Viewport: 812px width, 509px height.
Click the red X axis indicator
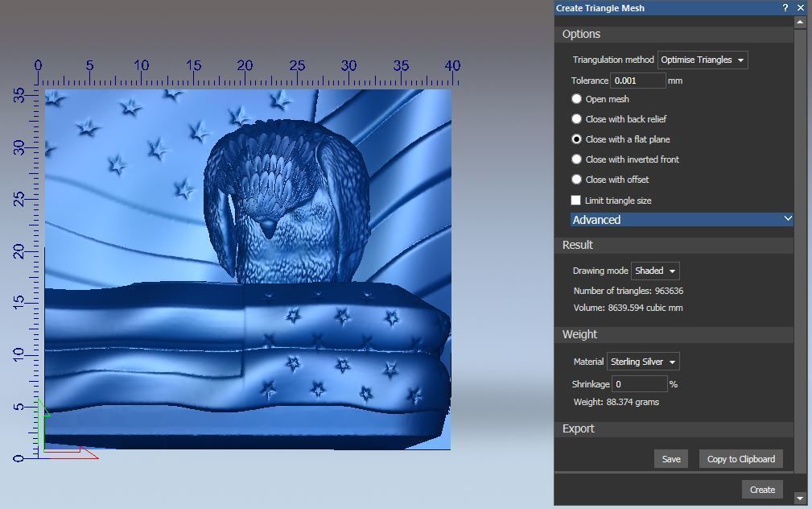pyautogui.click(x=72, y=452)
